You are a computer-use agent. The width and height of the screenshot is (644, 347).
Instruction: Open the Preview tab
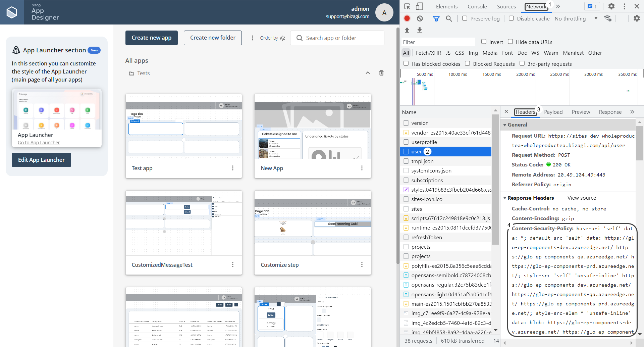(581, 112)
